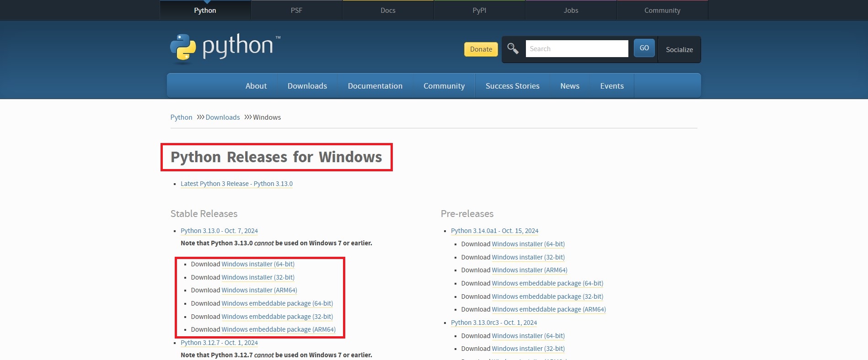The height and width of the screenshot is (360, 868).
Task: Download 3.13.0rc3 Windows installer (32-bit)
Action: (x=528, y=349)
